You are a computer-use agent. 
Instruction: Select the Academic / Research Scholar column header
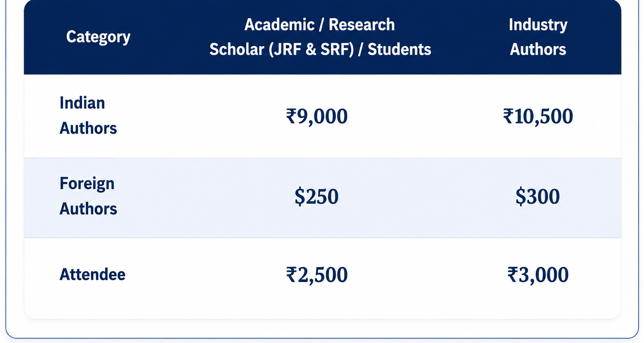click(320, 37)
